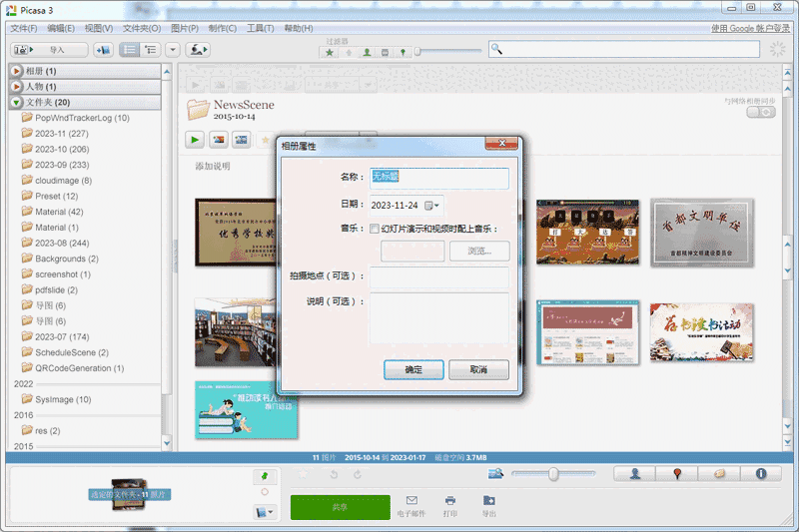Expand the 相册 (1) albums section
The width and height of the screenshot is (799, 532).
(x=16, y=71)
